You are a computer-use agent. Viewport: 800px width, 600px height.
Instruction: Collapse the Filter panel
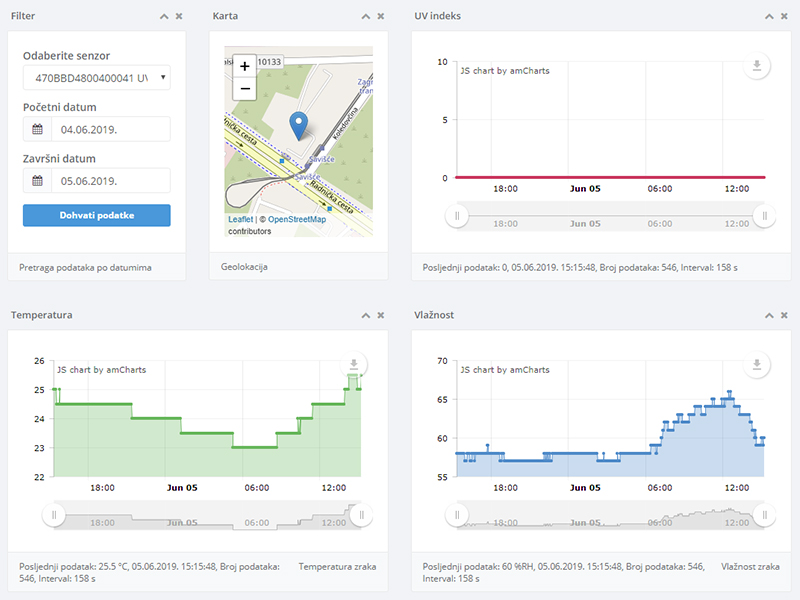click(x=163, y=16)
